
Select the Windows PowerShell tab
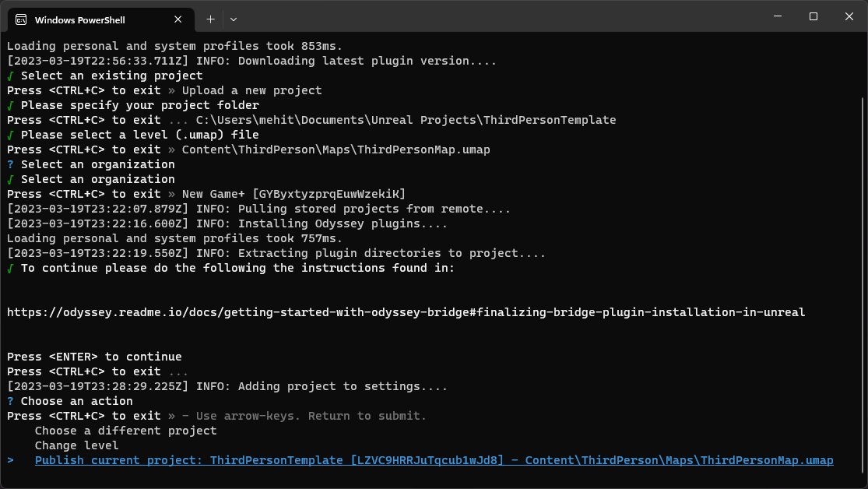(x=100, y=20)
